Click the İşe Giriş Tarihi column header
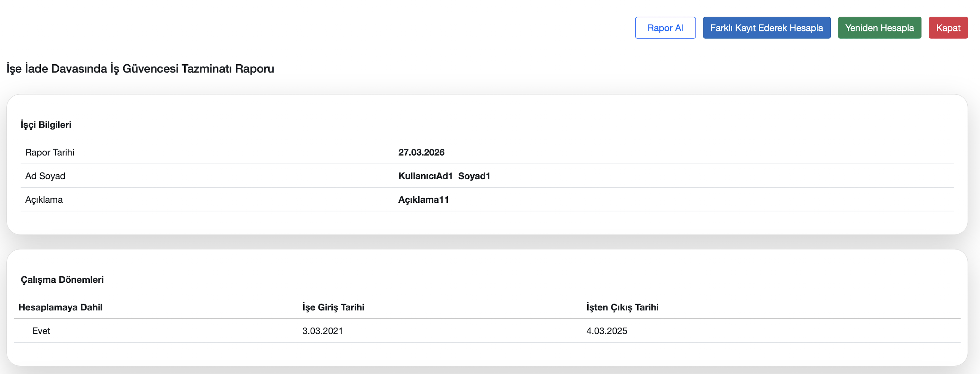The image size is (980, 374). (x=333, y=307)
